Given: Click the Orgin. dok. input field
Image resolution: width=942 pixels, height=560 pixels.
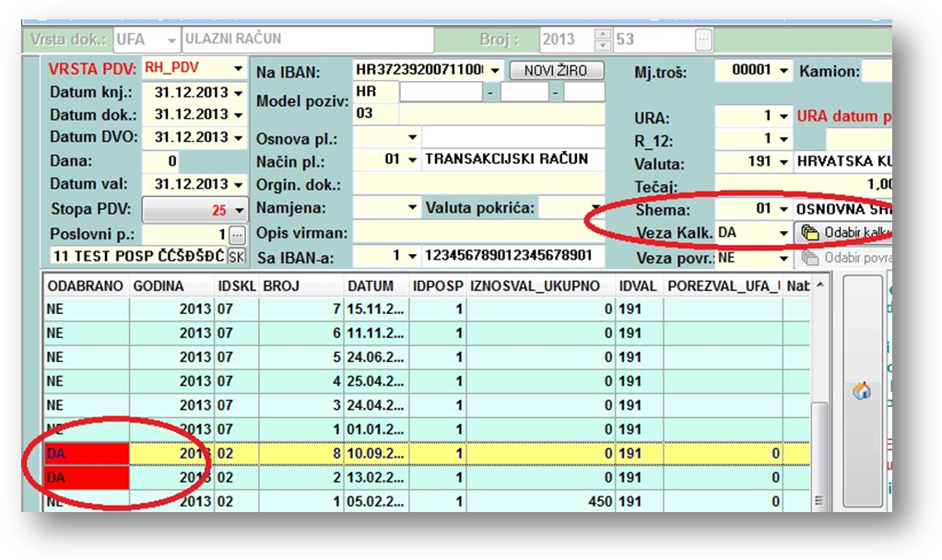Looking at the screenshot, I should point(478,184).
